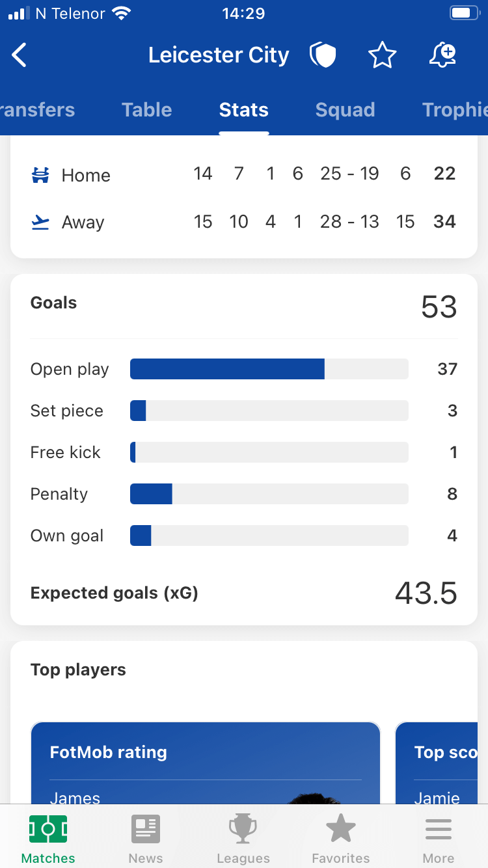Open More options via hamburger icon

tap(438, 830)
